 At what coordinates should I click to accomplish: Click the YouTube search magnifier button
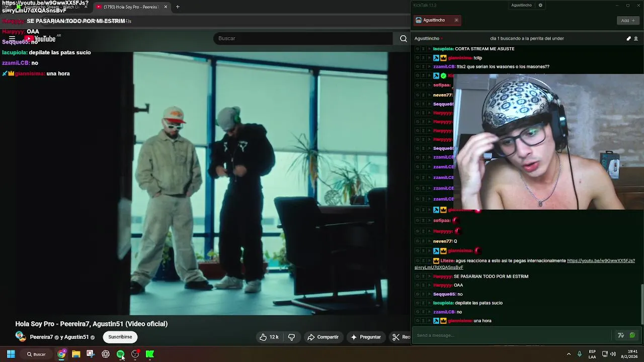[x=403, y=39]
